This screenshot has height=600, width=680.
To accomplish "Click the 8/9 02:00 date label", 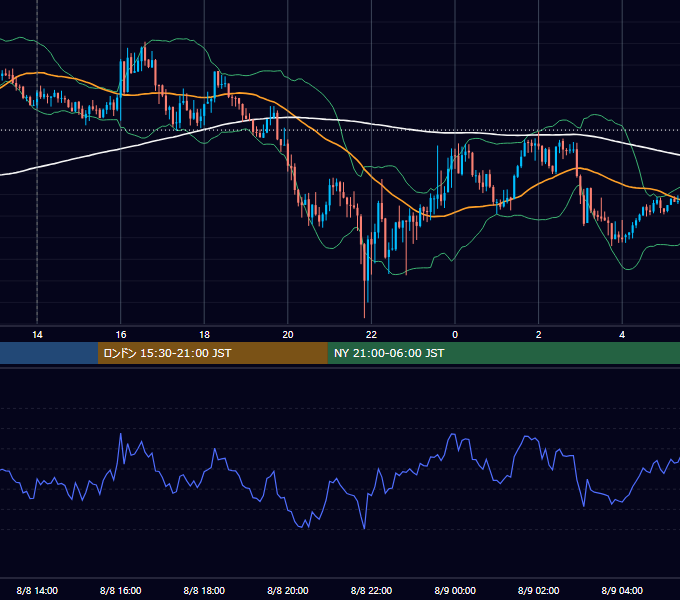I will tap(539, 590).
